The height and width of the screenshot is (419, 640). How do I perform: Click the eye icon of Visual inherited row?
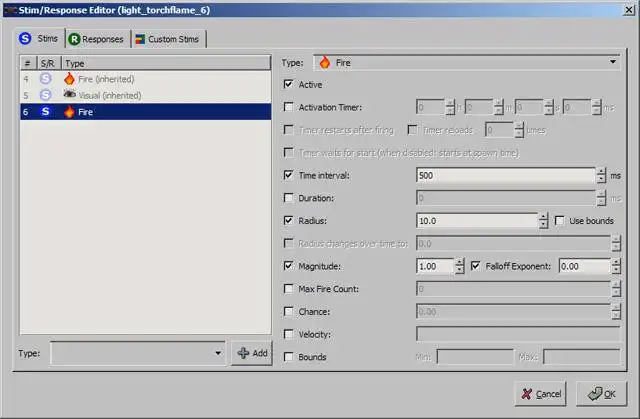tap(69, 95)
